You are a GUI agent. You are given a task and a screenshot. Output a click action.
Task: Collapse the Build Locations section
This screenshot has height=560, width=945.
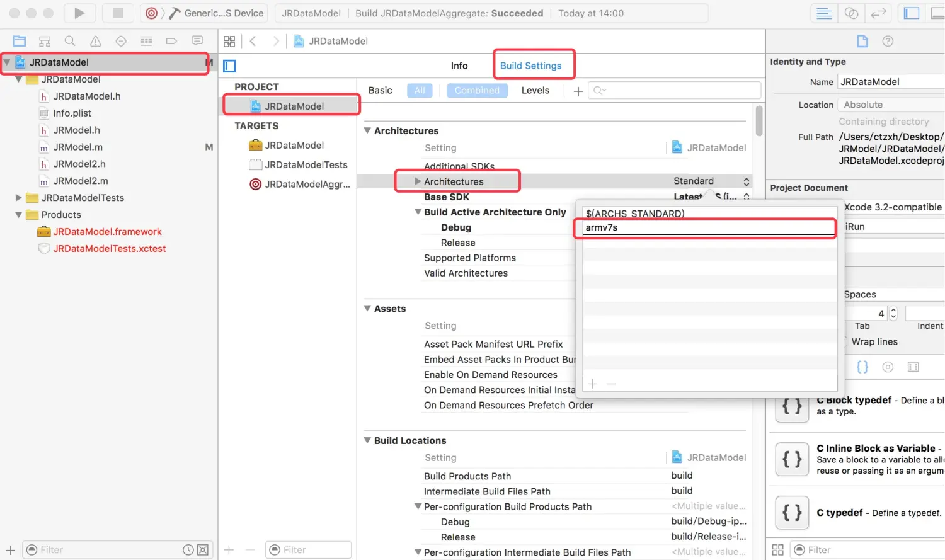[367, 440]
